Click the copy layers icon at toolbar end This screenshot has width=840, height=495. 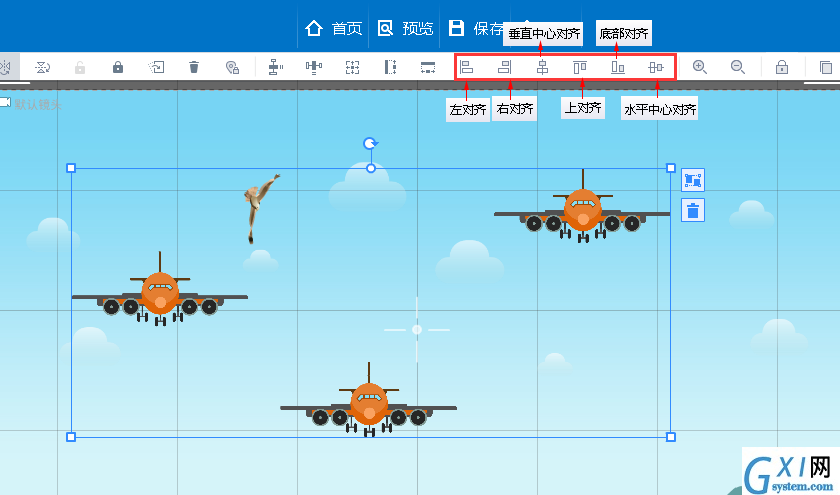click(x=826, y=67)
